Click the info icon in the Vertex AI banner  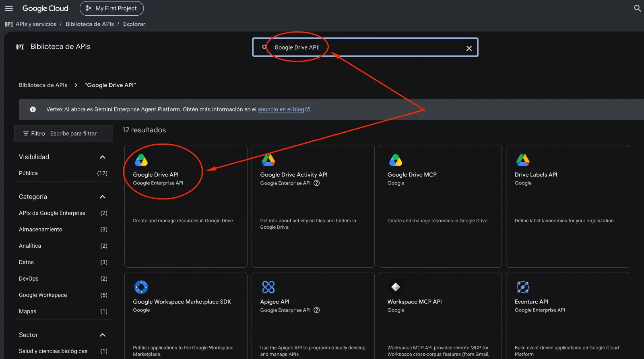[x=33, y=109]
